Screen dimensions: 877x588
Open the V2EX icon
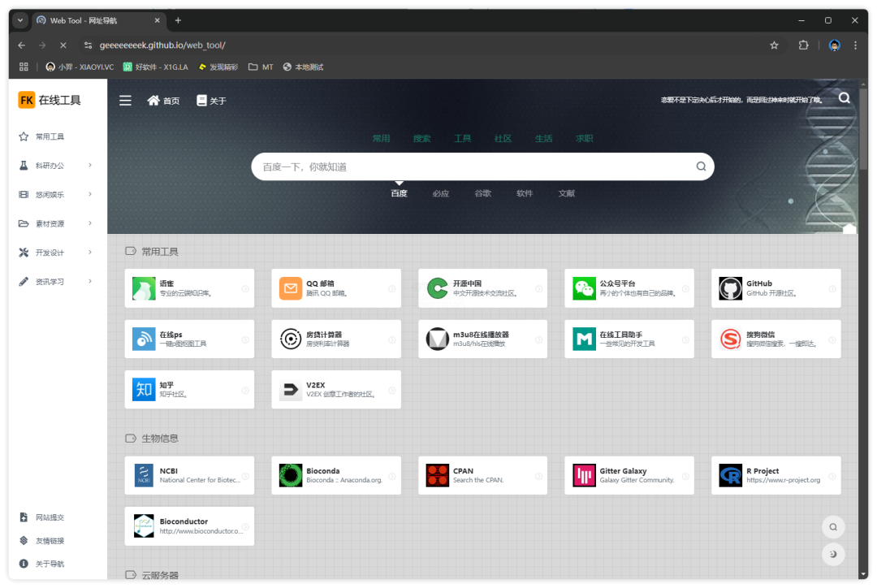pos(290,389)
